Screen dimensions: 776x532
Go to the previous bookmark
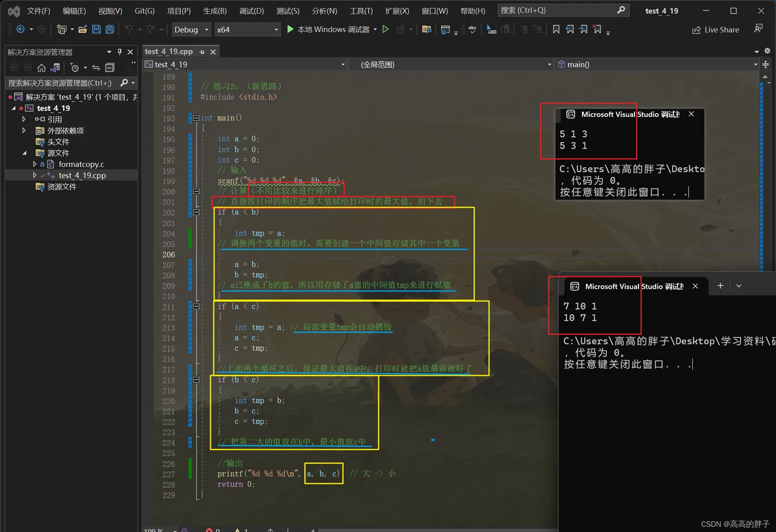(x=570, y=29)
